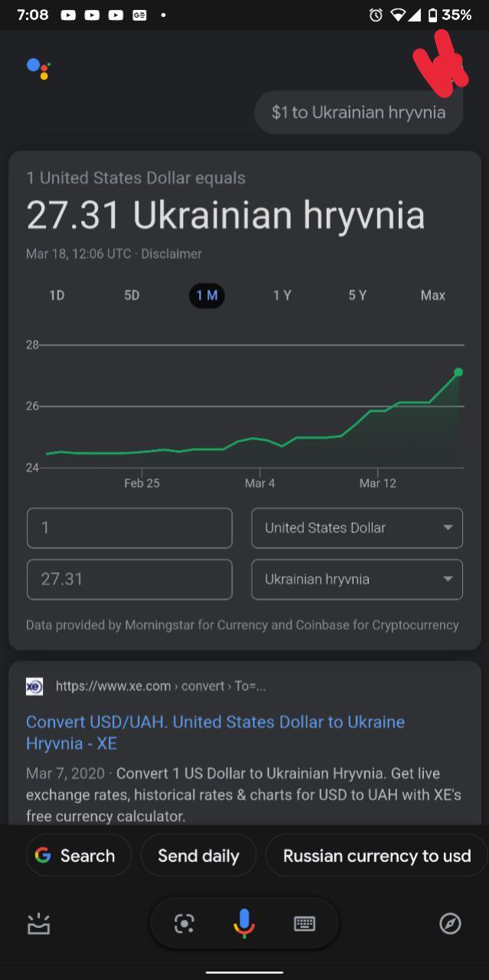Tap the Send daily suggestion chip

click(198, 855)
